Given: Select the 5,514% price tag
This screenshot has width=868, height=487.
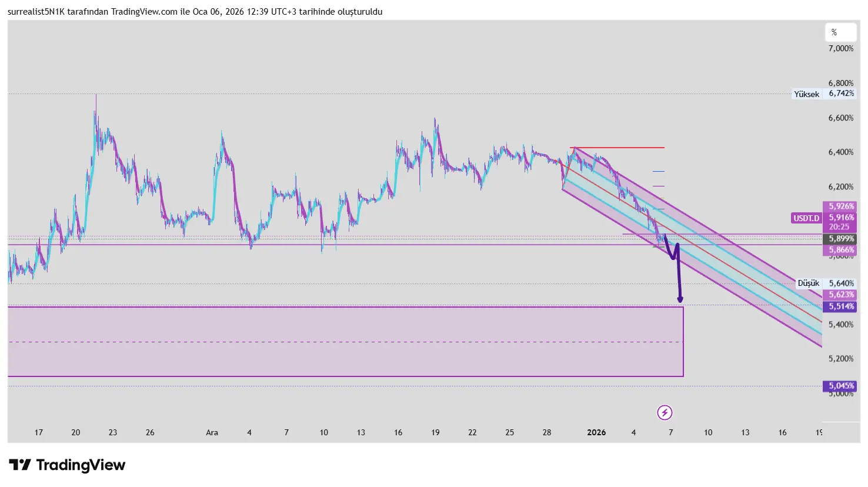Looking at the screenshot, I should (x=841, y=306).
